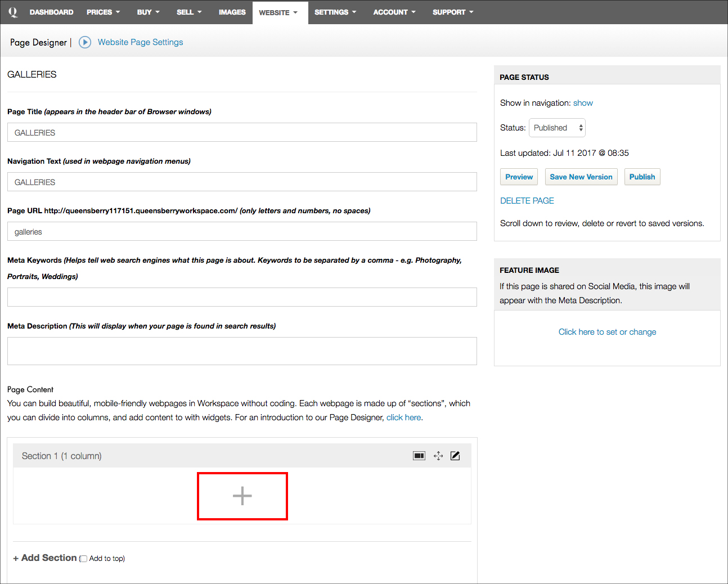The width and height of the screenshot is (728, 584).
Task: Open the Status dropdown showing Published
Action: click(x=556, y=128)
